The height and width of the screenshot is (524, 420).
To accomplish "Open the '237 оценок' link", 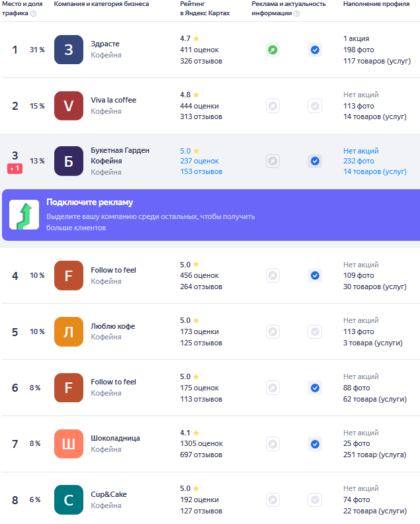I will [200, 161].
